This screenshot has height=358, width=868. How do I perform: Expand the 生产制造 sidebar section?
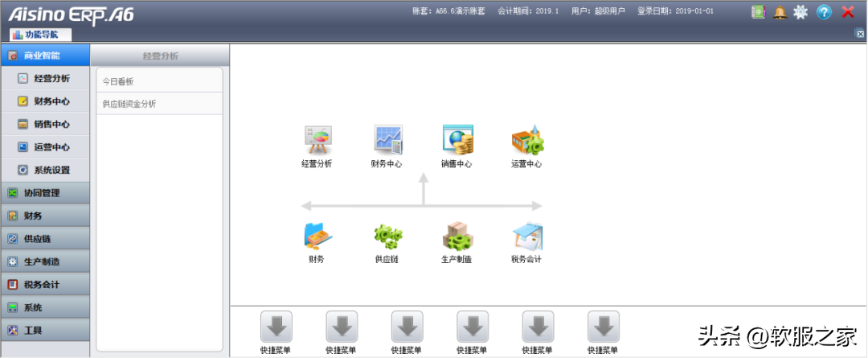(x=45, y=261)
